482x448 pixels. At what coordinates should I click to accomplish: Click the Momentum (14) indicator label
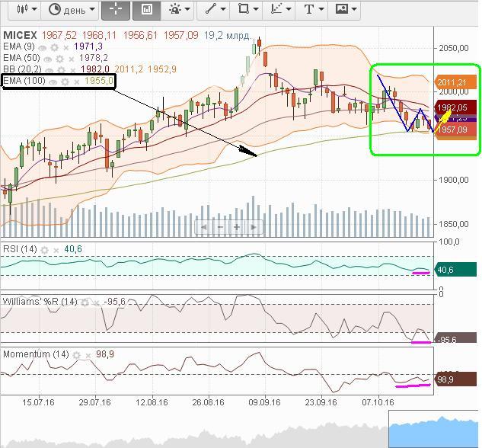[36, 354]
